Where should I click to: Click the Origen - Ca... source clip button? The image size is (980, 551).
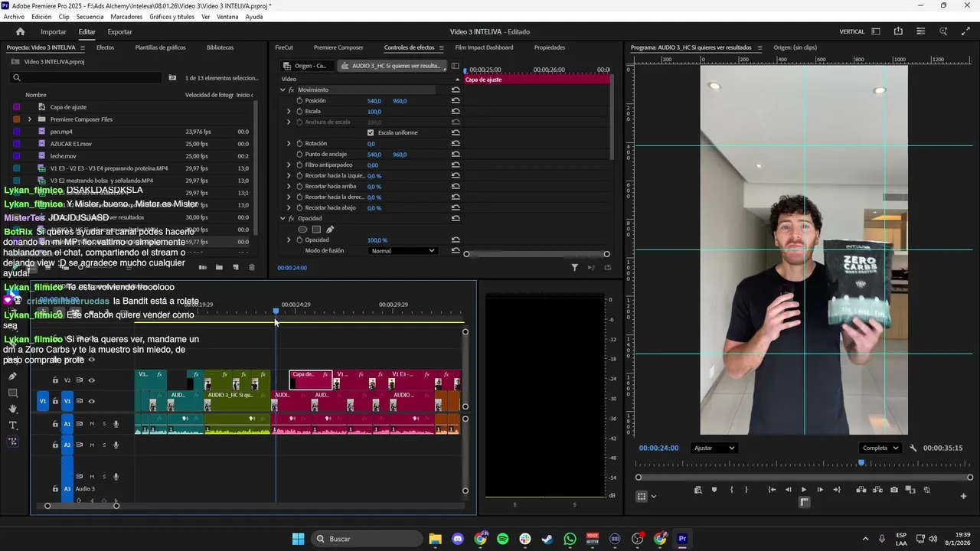[x=307, y=66]
